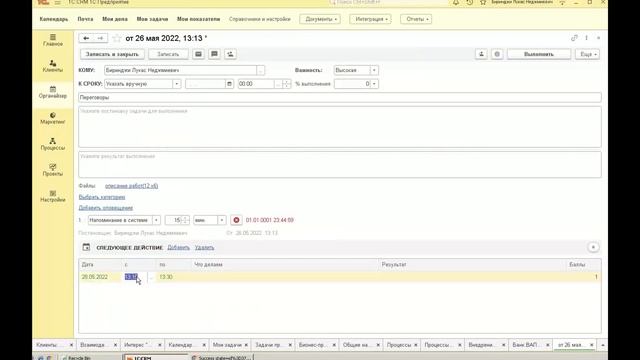Click the person icon left of Выполнить
This screenshot has width=640, height=360.
[481, 54]
